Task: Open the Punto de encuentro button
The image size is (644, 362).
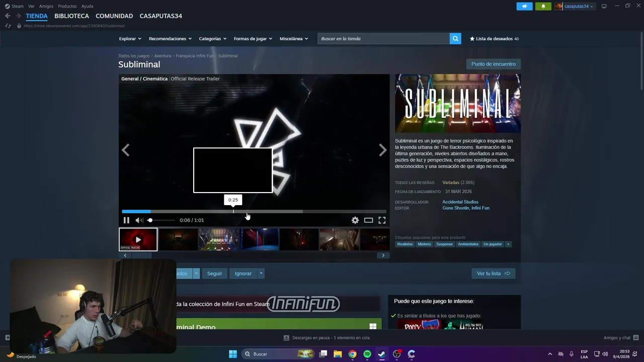Action: pos(493,64)
